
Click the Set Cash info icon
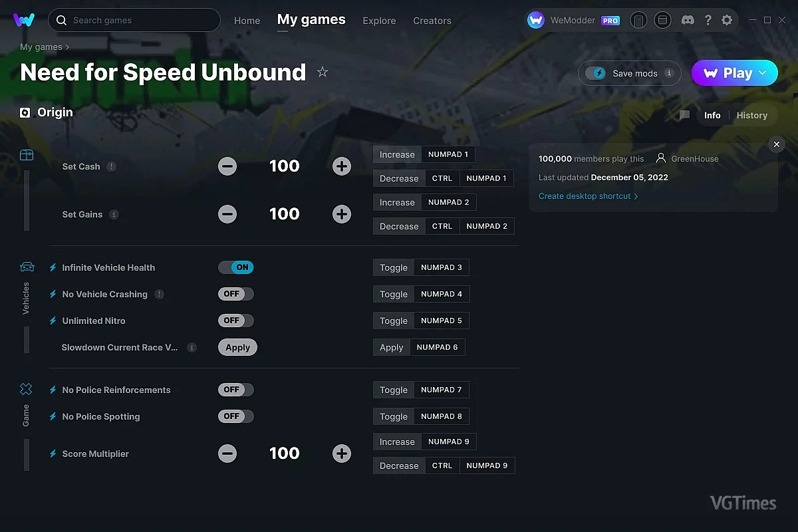[x=112, y=167]
